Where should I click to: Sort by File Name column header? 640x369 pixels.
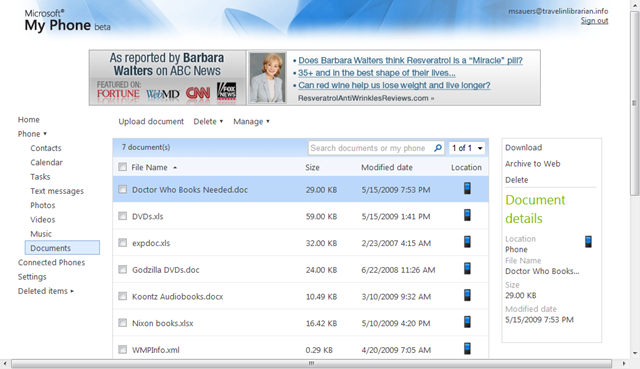pos(153,167)
